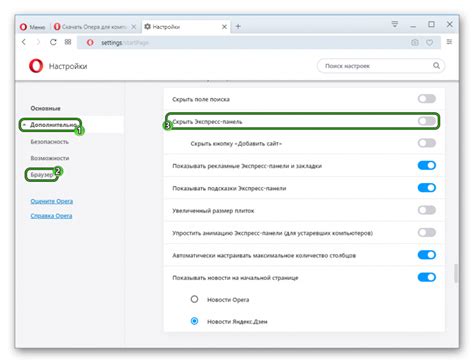Screen dimensions: 474x363
Task: Disable Показывать новости на начальной странице
Action: 427,277
